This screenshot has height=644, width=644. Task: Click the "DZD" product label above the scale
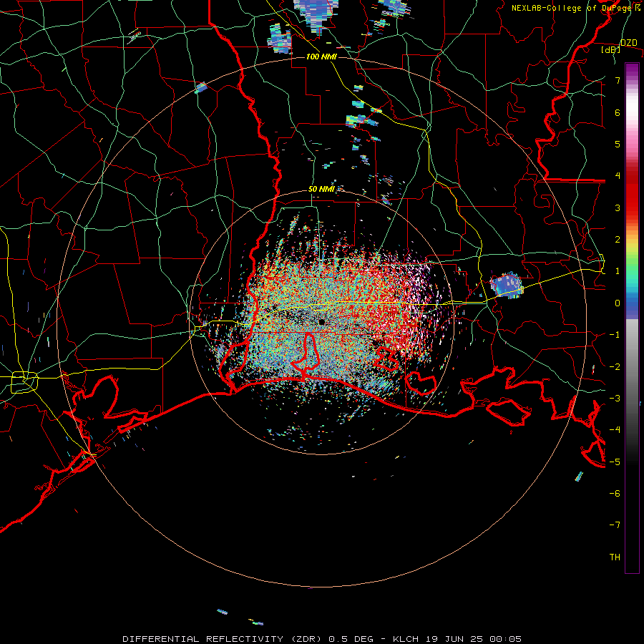628,43
